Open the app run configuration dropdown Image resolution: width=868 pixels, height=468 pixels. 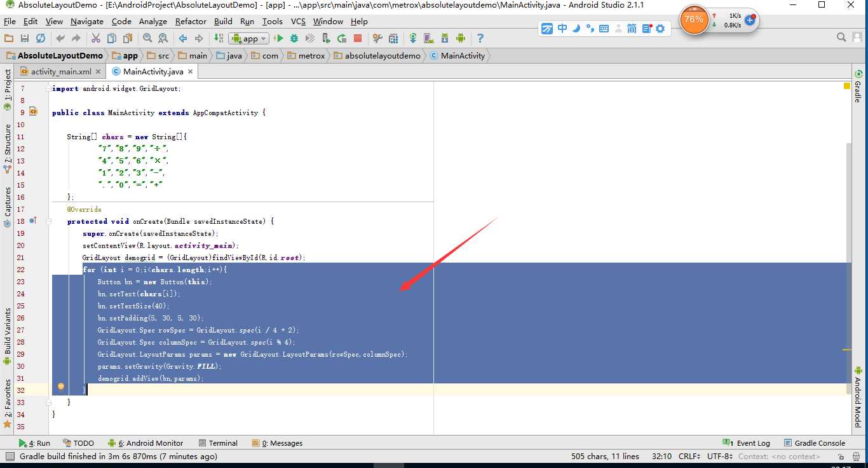point(249,38)
